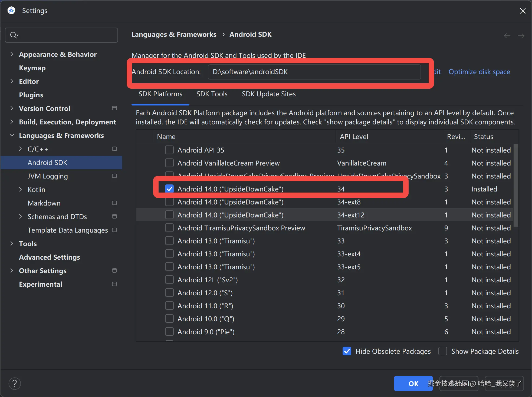Click the forward navigation arrow icon
Screen dimensions: 532x397
coord(521,36)
